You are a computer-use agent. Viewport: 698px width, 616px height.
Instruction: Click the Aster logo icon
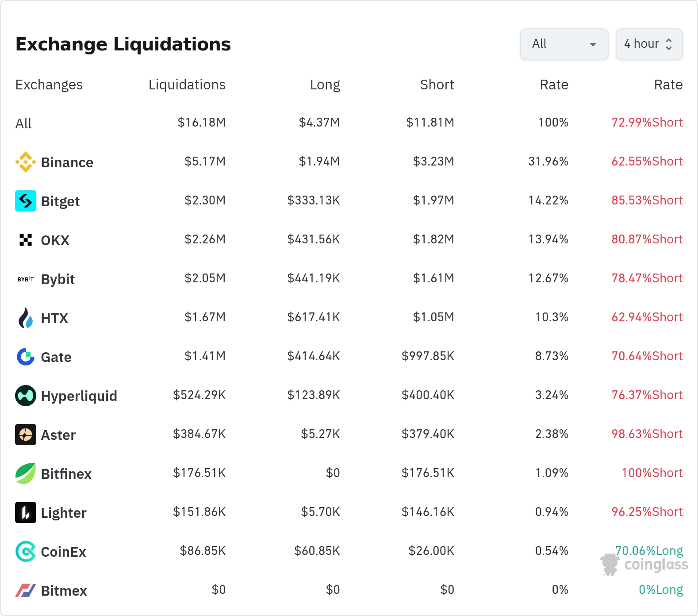tap(26, 435)
